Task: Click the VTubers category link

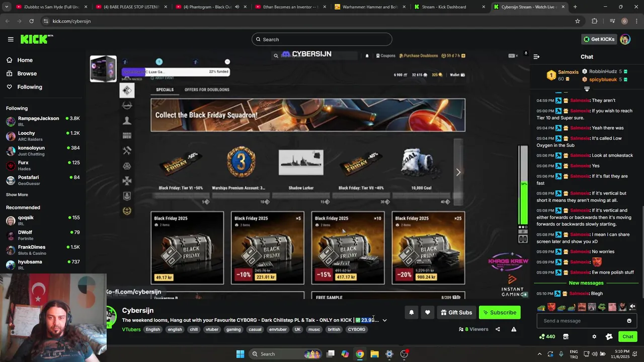Action: point(131,329)
